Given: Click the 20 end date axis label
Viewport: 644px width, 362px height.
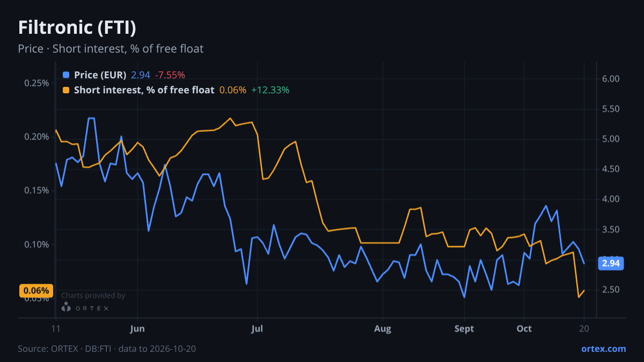Looking at the screenshot, I should [584, 329].
